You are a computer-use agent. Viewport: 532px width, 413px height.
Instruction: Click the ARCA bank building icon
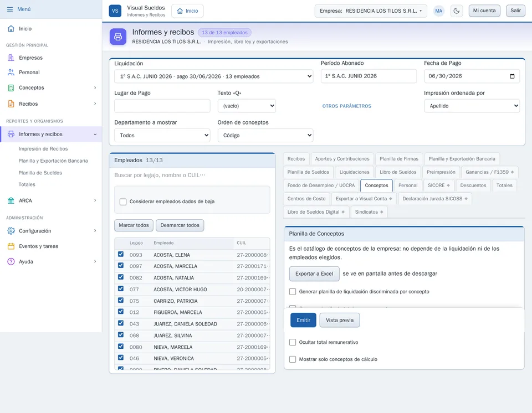(11, 200)
